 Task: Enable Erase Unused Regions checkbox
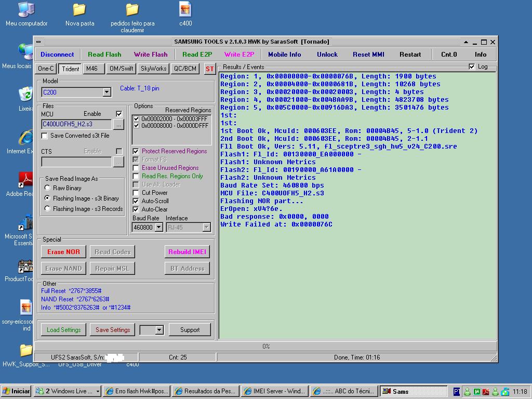[136, 168]
